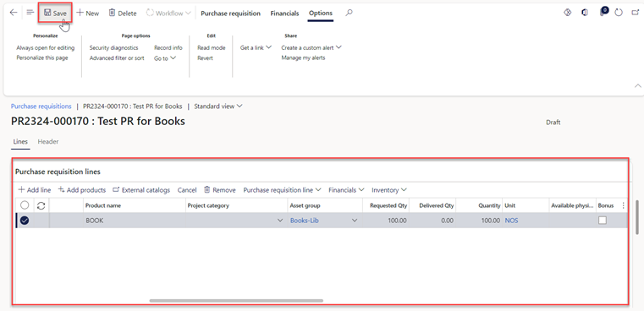View Record info
Image resolution: width=644 pixels, height=311 pixels.
168,47
